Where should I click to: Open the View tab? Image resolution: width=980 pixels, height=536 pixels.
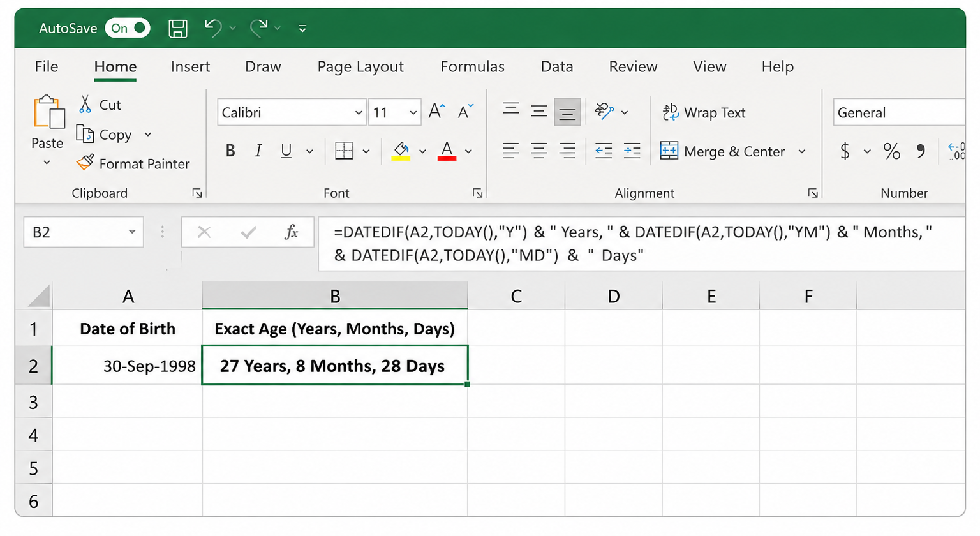pyautogui.click(x=709, y=66)
